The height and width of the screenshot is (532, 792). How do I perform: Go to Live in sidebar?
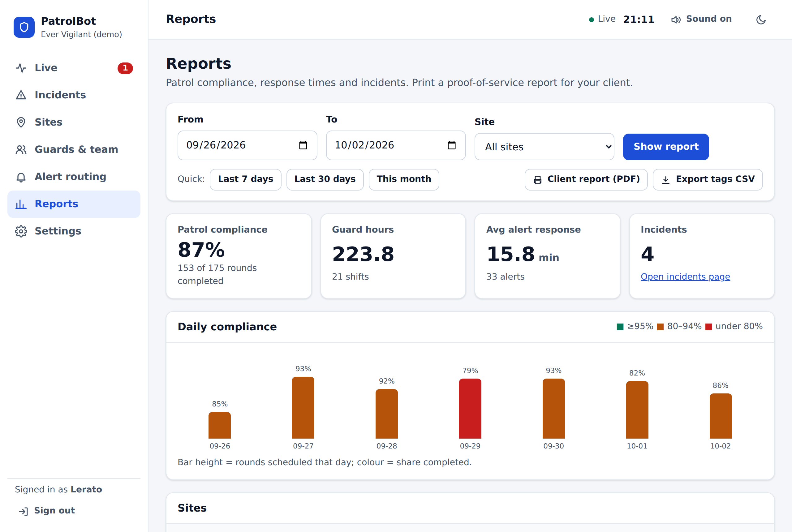(74, 68)
